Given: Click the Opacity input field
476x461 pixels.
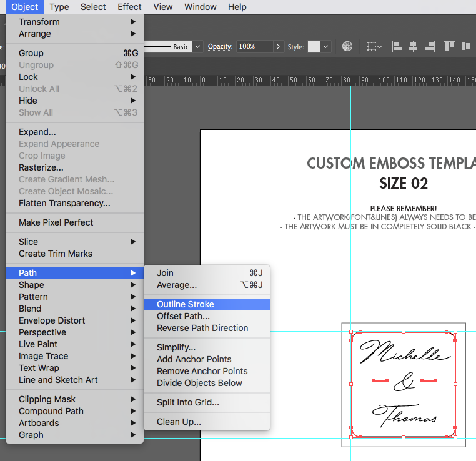Looking at the screenshot, I should [x=253, y=47].
